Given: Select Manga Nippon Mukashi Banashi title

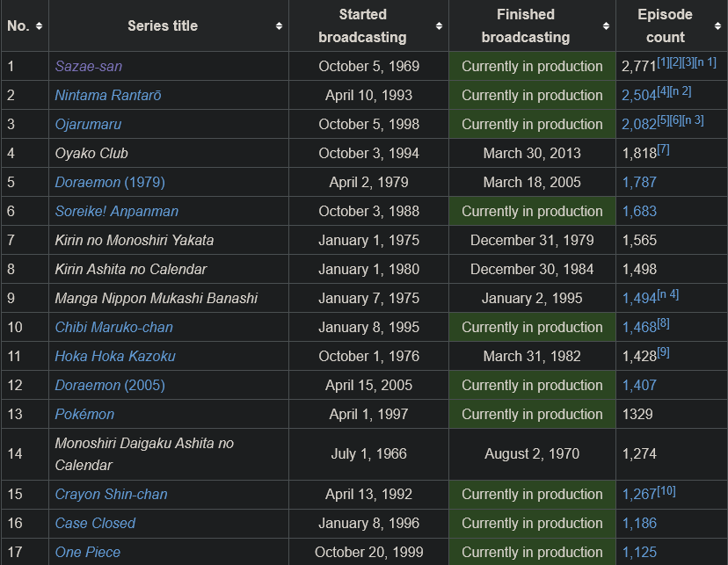Looking at the screenshot, I should pyautogui.click(x=156, y=298).
